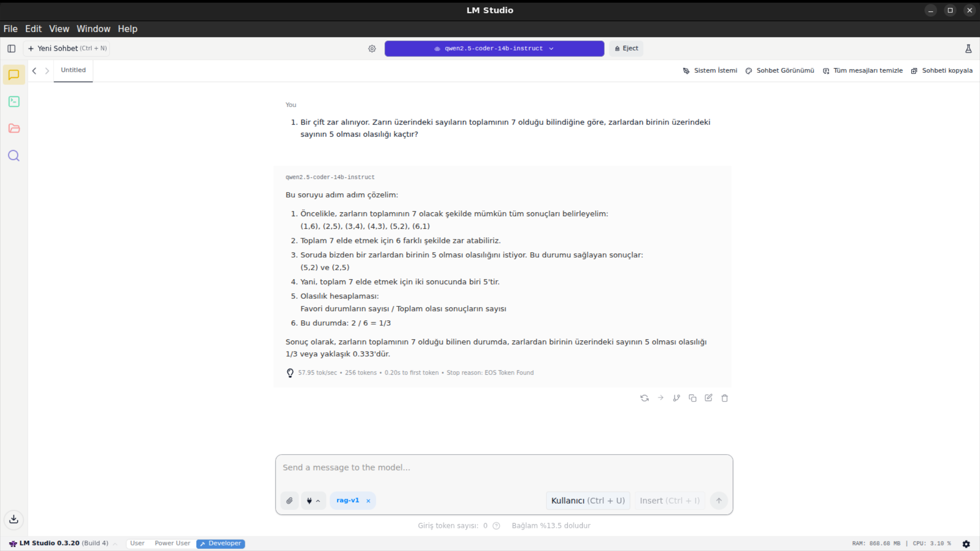Eject the loaded model
Image resolution: width=980 pixels, height=551 pixels.
[626, 49]
